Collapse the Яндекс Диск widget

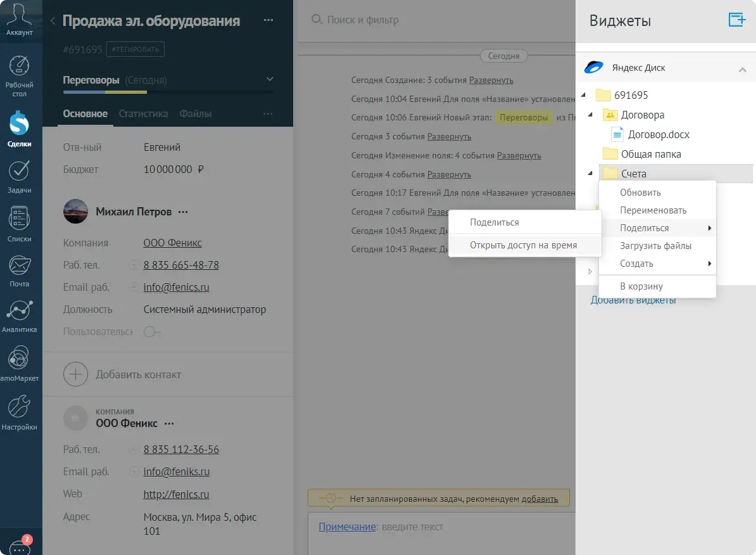743,69
